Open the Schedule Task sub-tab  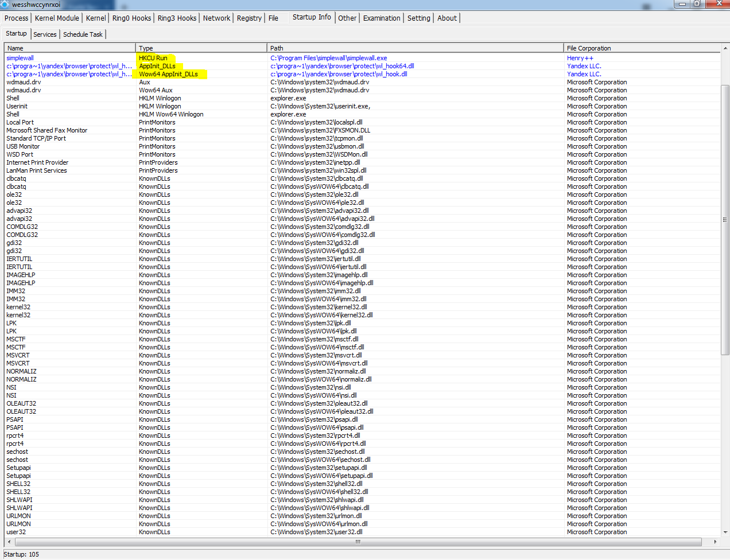pos(83,34)
